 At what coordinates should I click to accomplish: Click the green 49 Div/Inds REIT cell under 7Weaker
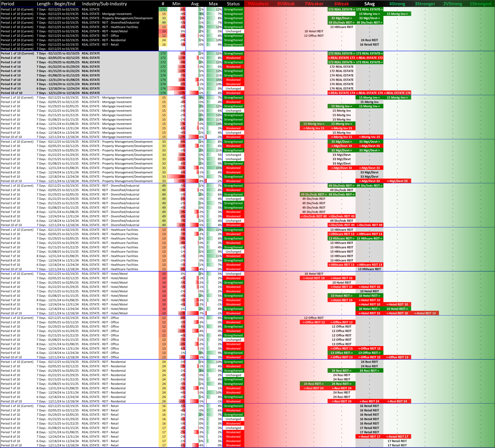point(314,194)
